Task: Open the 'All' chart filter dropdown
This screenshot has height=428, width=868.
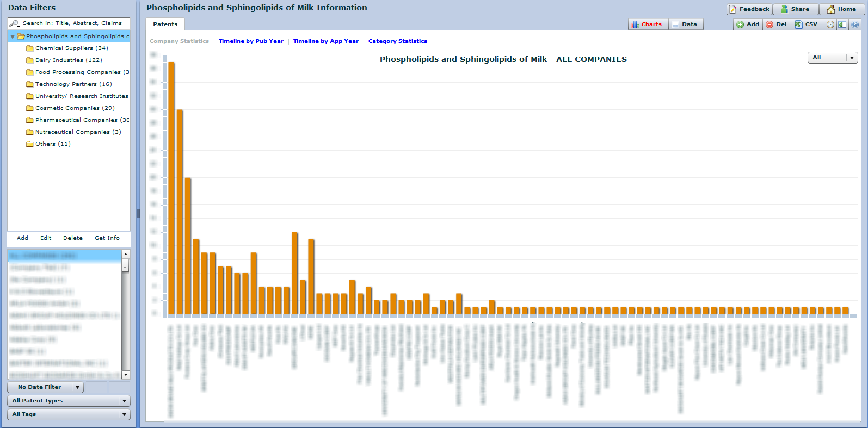Action: pyautogui.click(x=832, y=58)
